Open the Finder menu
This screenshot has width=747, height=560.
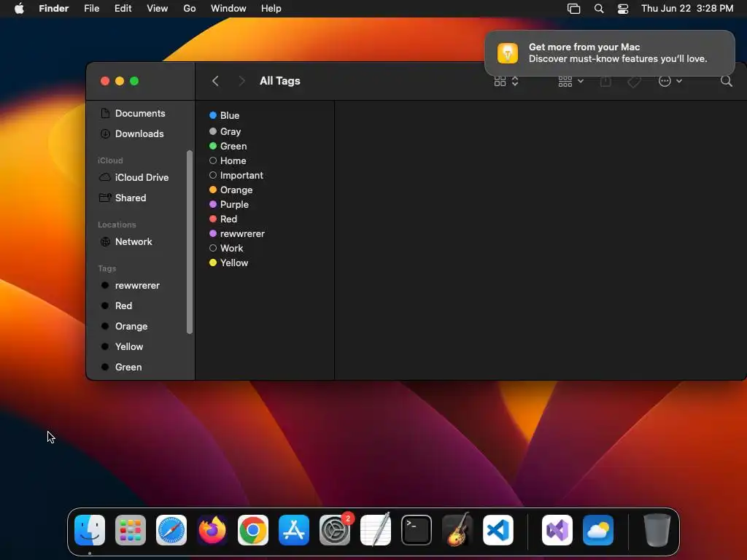click(x=54, y=9)
